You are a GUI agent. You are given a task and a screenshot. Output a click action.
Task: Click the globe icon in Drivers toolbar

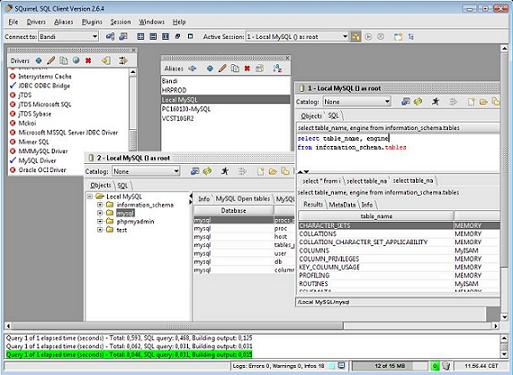[x=76, y=61]
